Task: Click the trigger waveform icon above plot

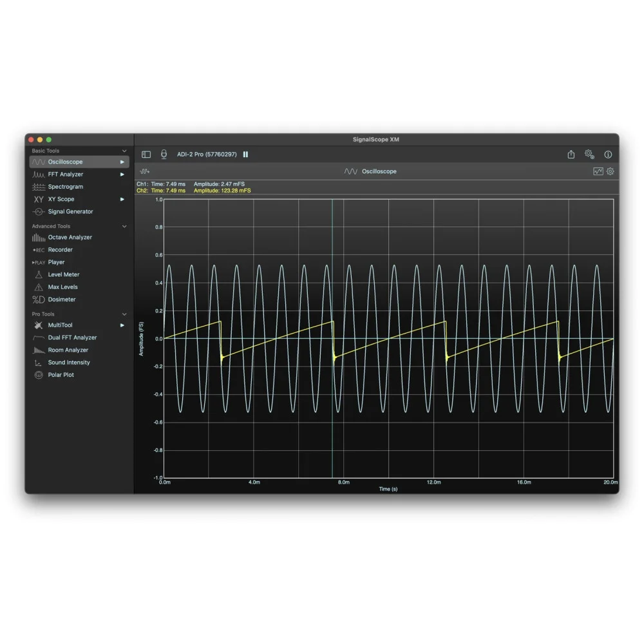Action: pos(144,171)
